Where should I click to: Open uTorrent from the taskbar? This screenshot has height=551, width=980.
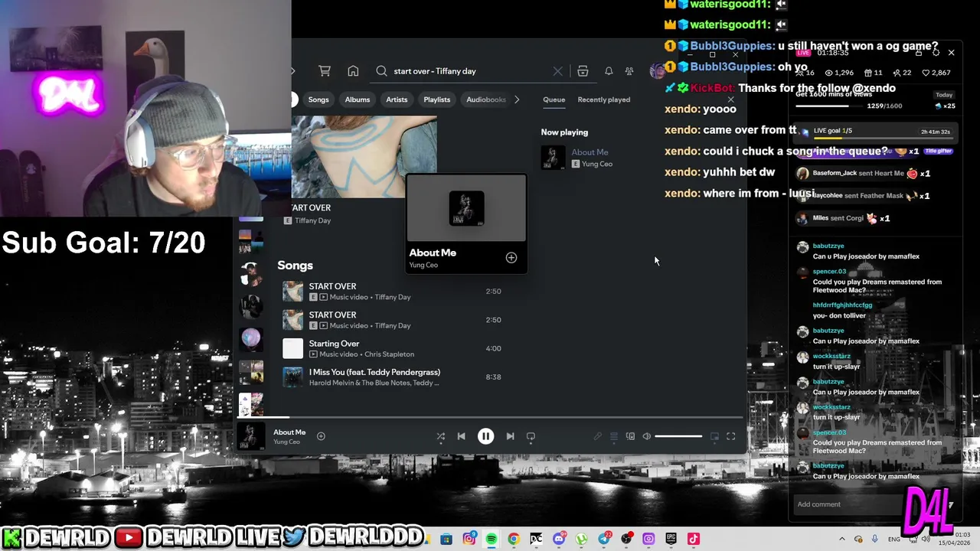(x=581, y=539)
